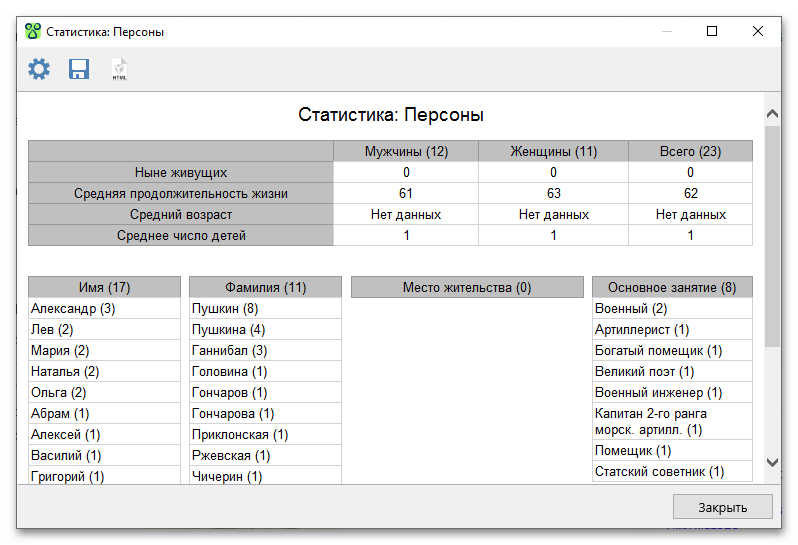Select the Женщины (11) column header
The height and width of the screenshot is (545, 798).
pyautogui.click(x=554, y=152)
